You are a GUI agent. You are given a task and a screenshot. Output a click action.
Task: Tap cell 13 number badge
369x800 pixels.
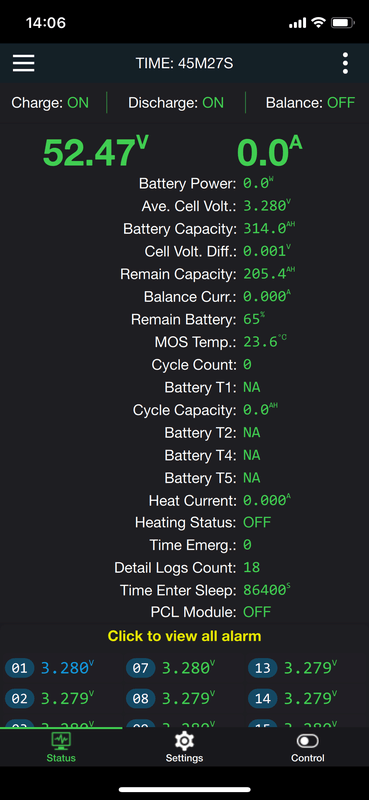click(x=262, y=668)
